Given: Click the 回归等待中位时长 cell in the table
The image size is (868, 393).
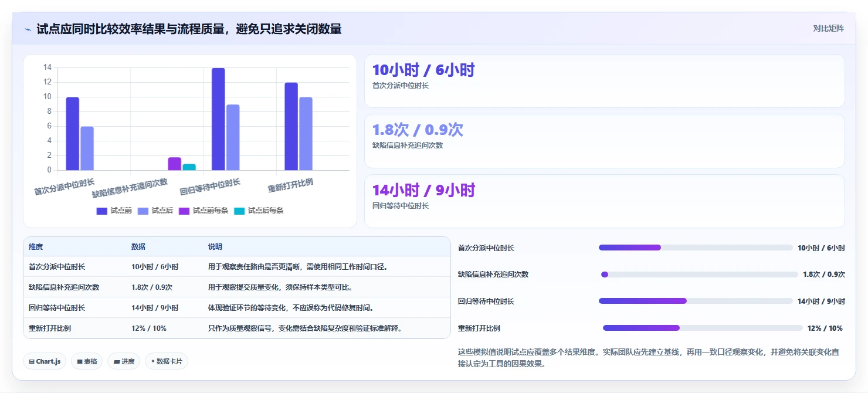Looking at the screenshot, I should click(57, 308).
